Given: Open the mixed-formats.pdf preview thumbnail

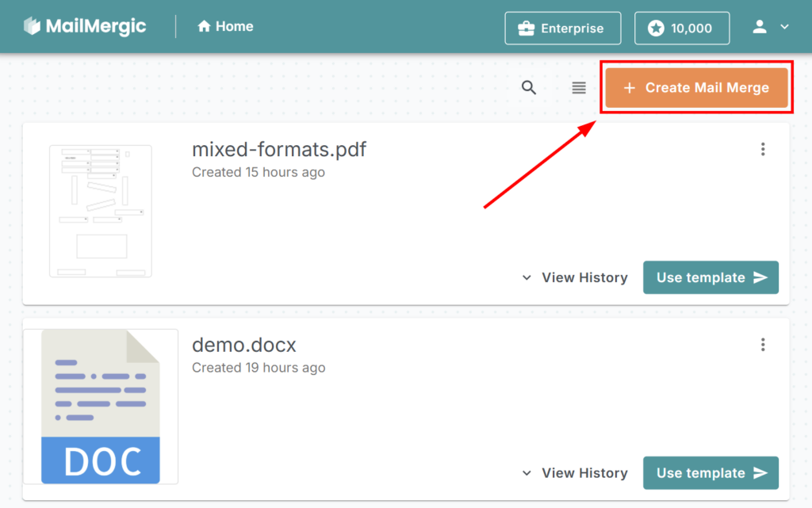Looking at the screenshot, I should tap(100, 211).
